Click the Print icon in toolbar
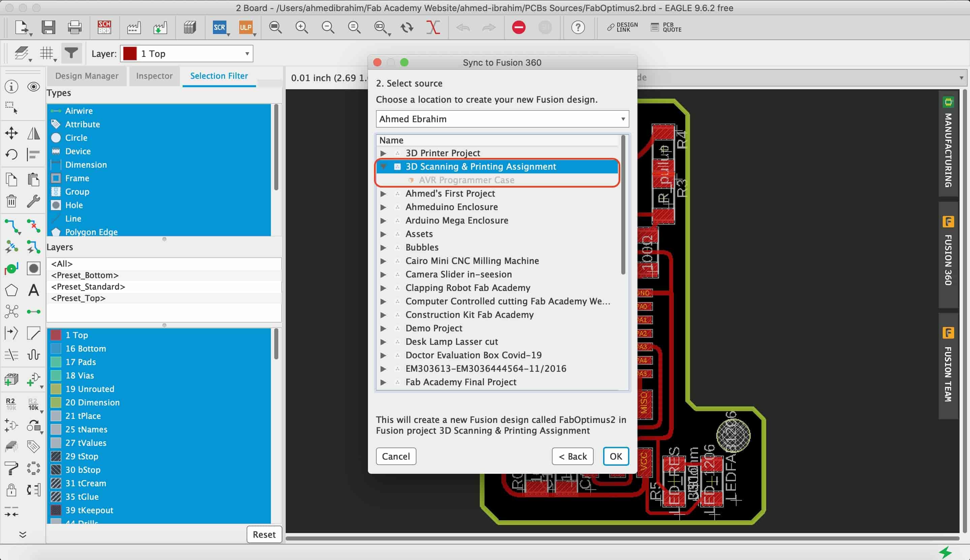 (75, 27)
